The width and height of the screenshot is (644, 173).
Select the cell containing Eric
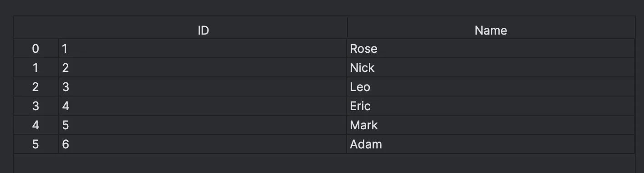click(491, 106)
